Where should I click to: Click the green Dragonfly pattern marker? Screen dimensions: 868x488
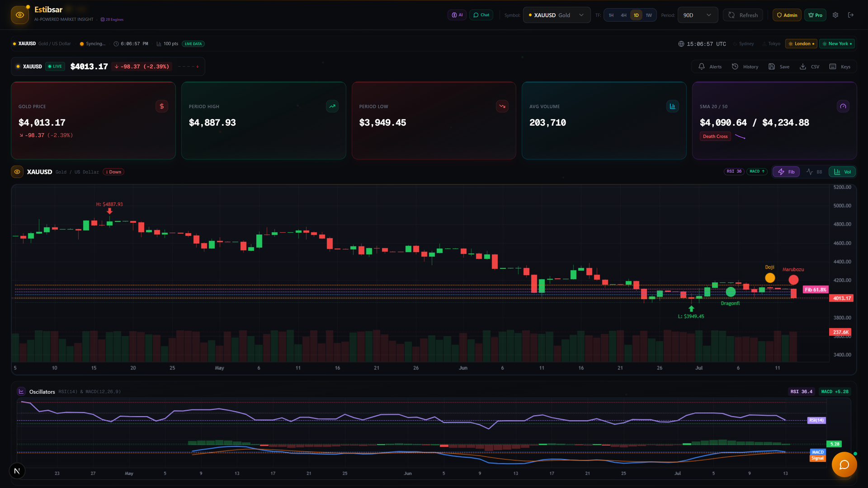[731, 292]
